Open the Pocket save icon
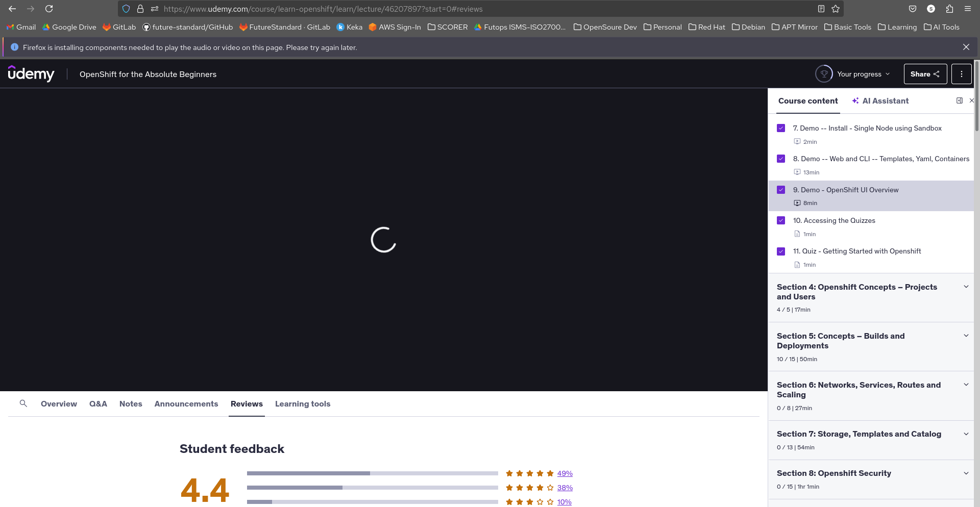This screenshot has width=980, height=507. point(913,9)
